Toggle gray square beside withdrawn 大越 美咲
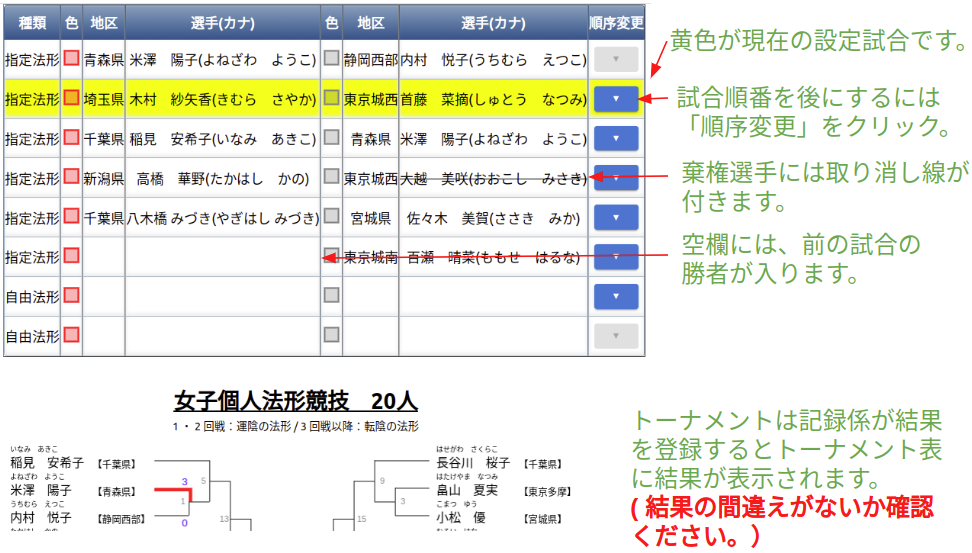Viewport: 972px width, 553px height. pyautogui.click(x=331, y=177)
